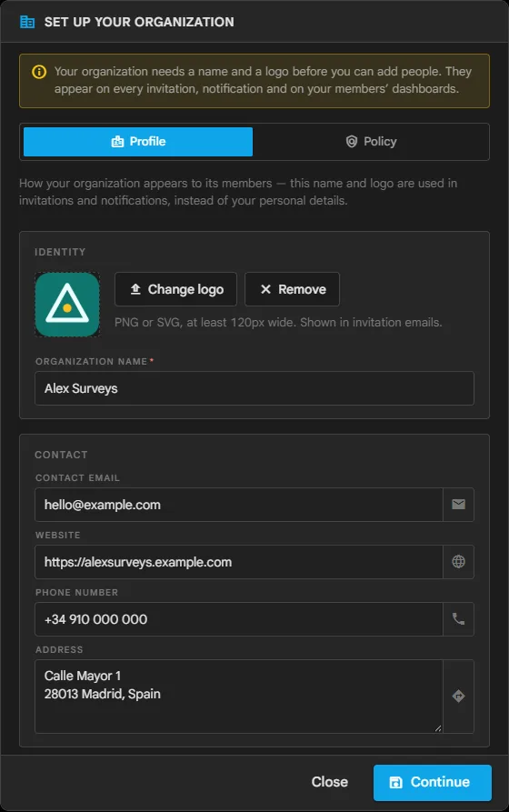Click the 'PNG or SVG' logo hint text
This screenshot has height=812, width=509.
click(278, 322)
